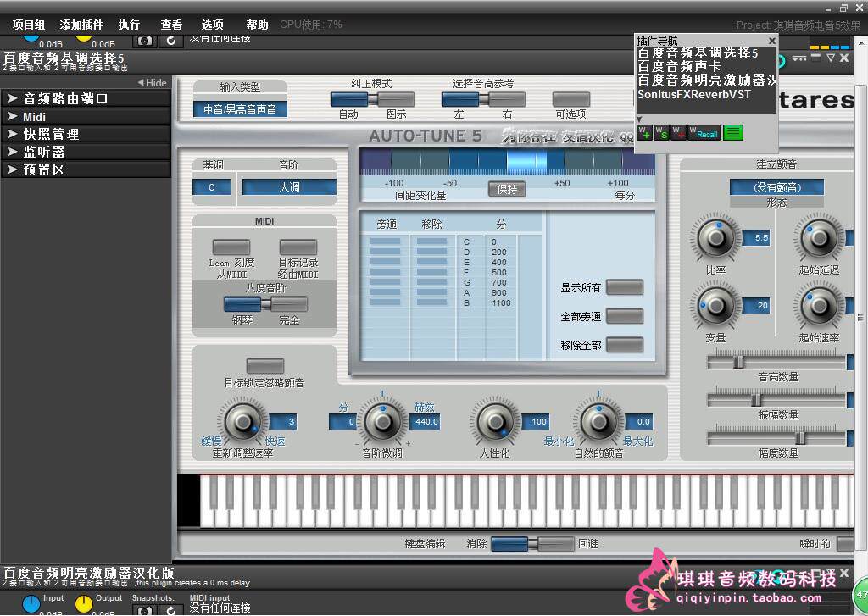The height and width of the screenshot is (616, 868).
Task: Open the (没有颤音) vibrato shape dropdown
Action: [x=776, y=187]
